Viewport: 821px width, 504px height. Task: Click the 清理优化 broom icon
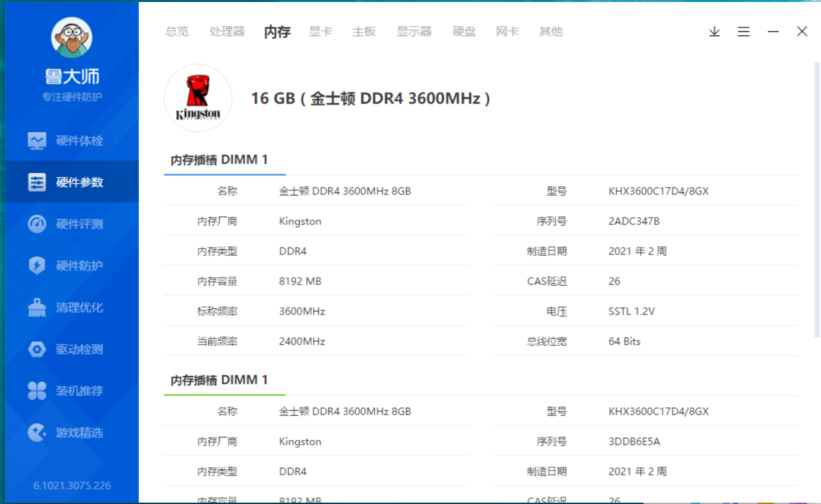(37, 308)
